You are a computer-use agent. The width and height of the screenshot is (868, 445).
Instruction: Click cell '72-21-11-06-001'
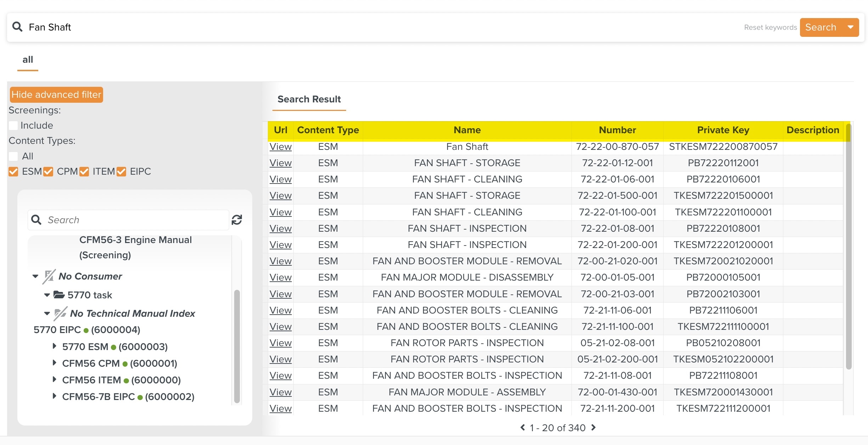click(x=617, y=310)
